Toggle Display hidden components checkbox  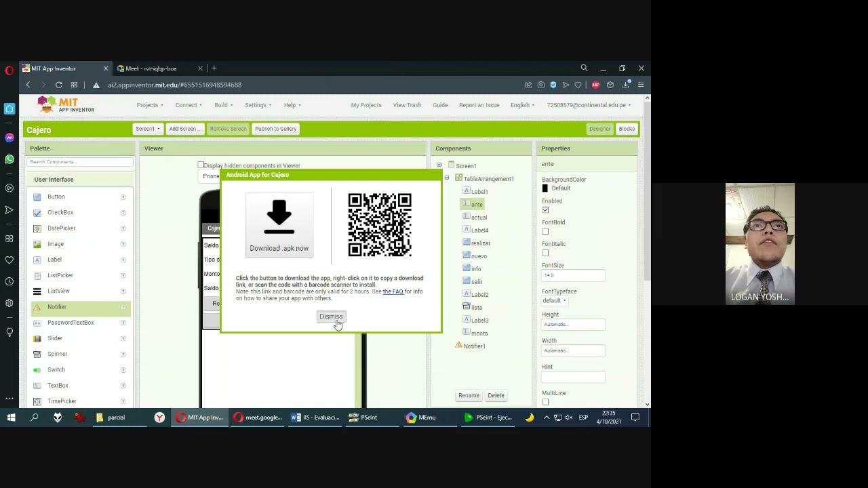(x=201, y=165)
